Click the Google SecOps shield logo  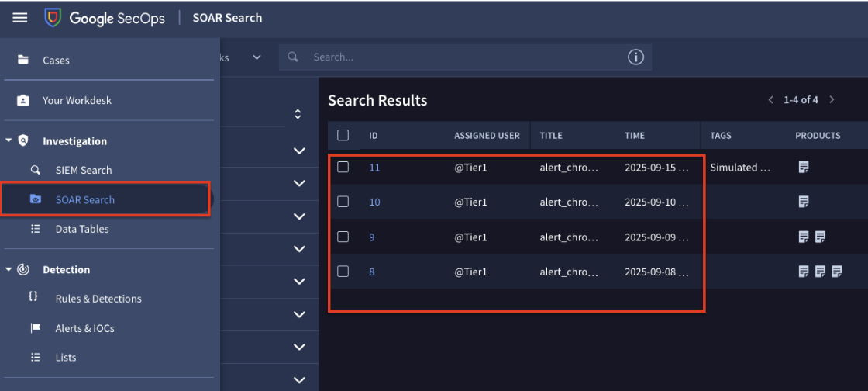[53, 18]
